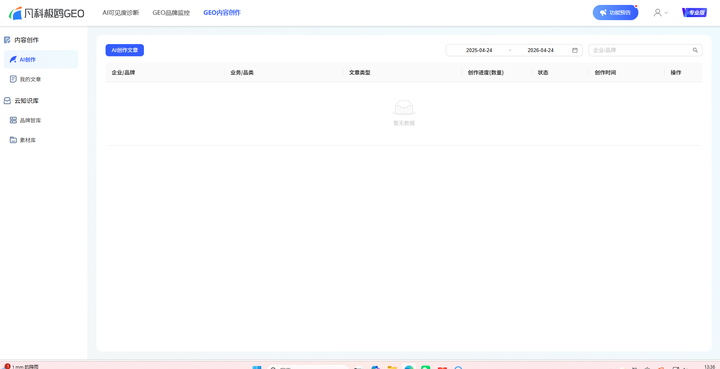720x369 pixels.
Task: Switch to the GEO品牌监控 tab
Action: 171,13
